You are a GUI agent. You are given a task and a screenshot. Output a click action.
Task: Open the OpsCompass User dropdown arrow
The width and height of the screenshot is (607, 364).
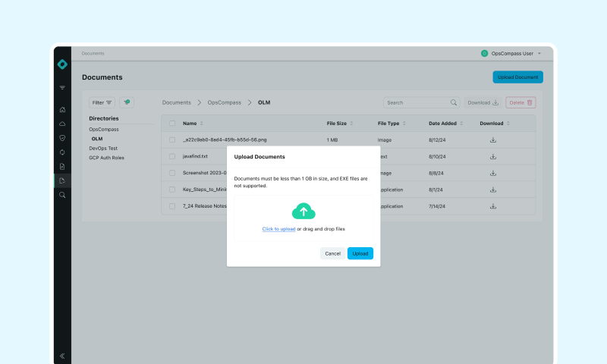point(539,53)
